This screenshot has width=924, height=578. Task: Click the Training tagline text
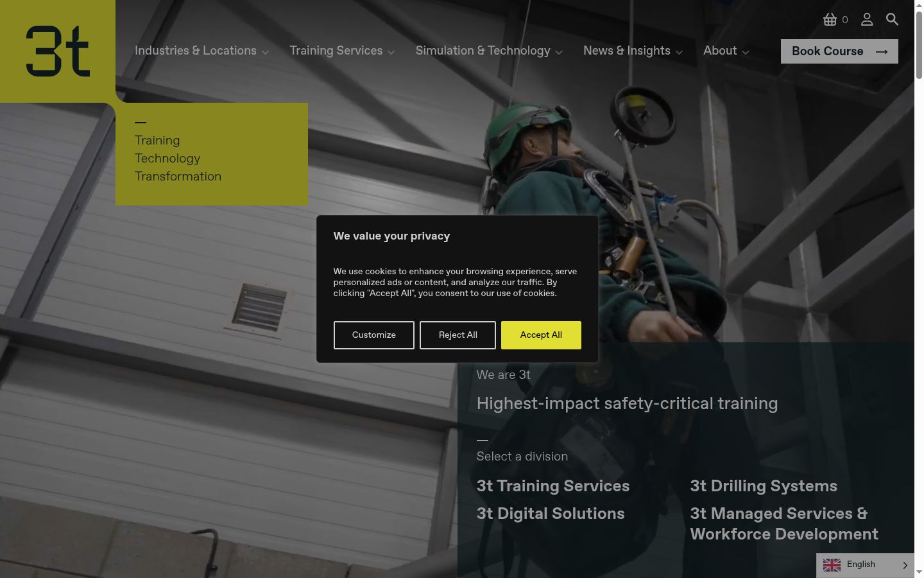157,140
